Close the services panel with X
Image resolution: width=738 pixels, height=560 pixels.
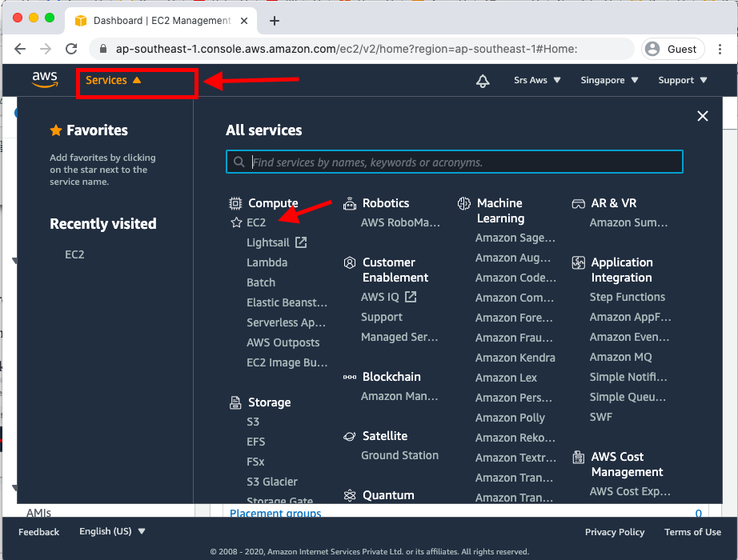703,116
